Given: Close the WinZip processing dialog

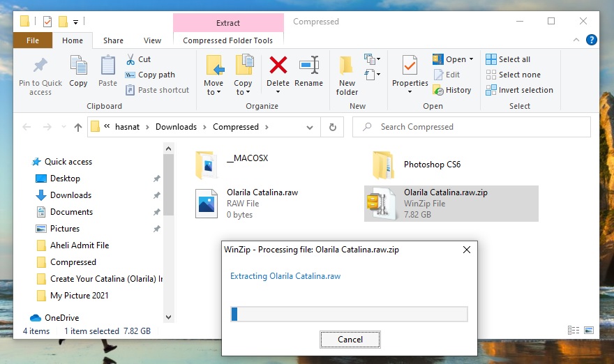Looking at the screenshot, I should click(x=466, y=250).
